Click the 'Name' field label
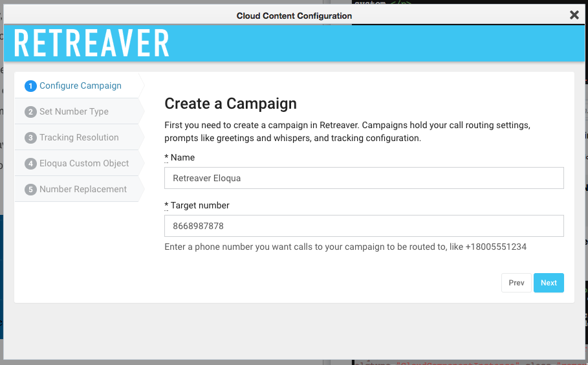 (x=180, y=157)
